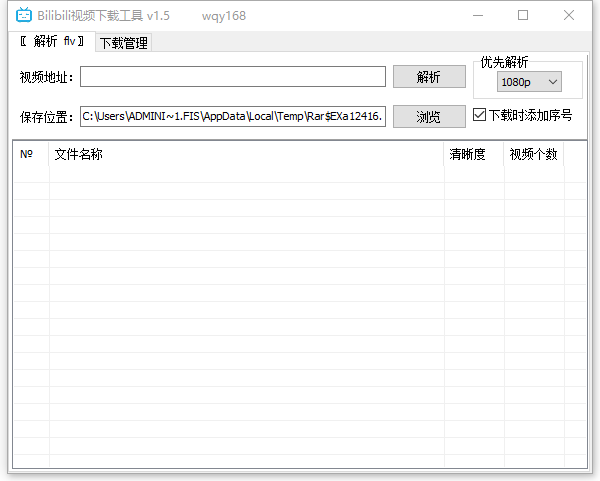This screenshot has width=600, height=481.
Task: Focus the 视频地址 input field
Action: point(233,77)
